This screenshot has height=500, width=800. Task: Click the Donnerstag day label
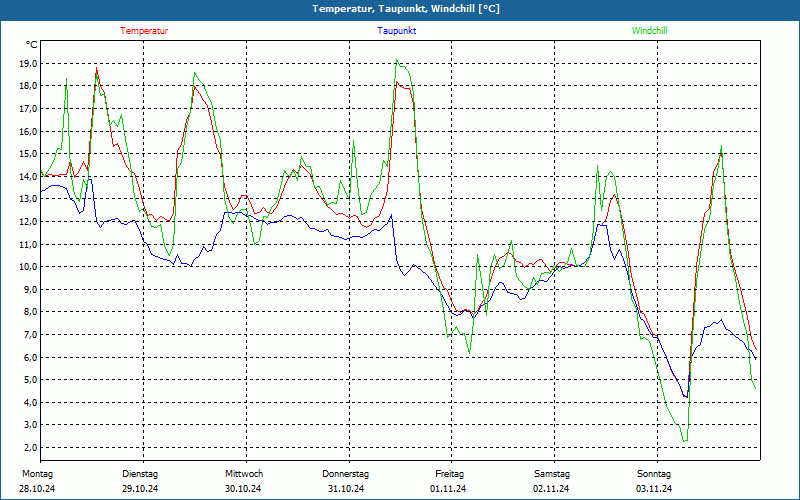tap(345, 474)
